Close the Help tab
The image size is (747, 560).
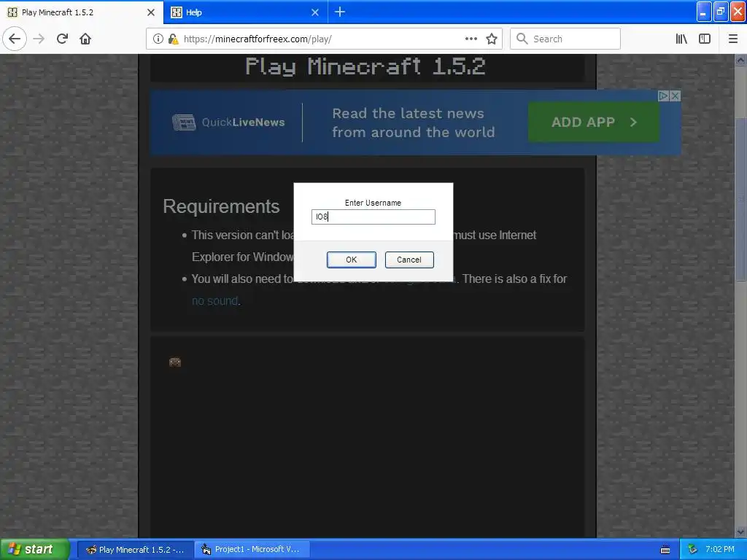tap(315, 12)
